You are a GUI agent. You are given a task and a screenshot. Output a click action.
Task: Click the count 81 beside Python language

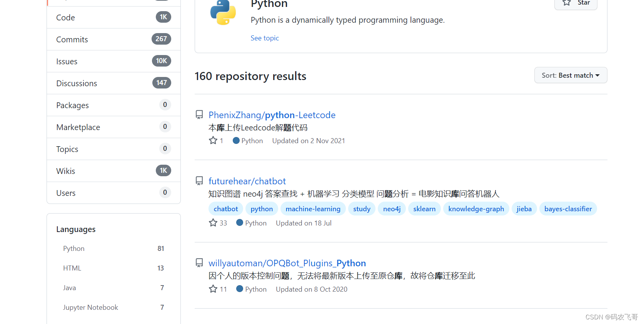coord(161,249)
